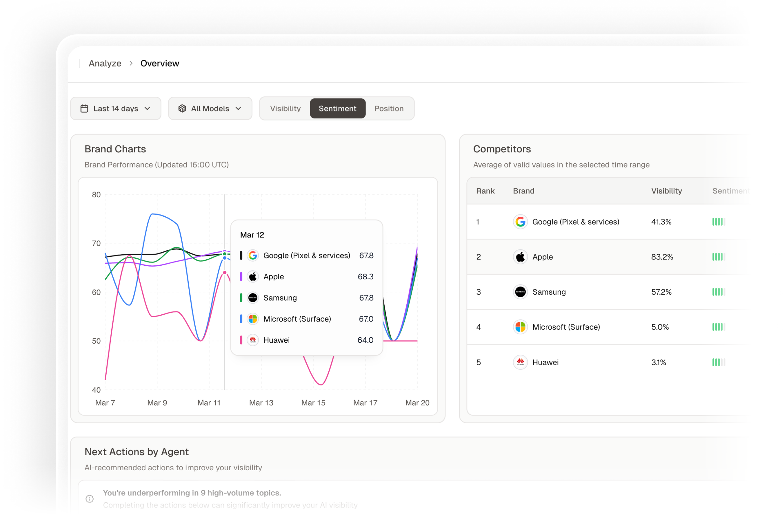The width and height of the screenshot is (784, 532).
Task: Expand the date range chevron
Action: tap(147, 108)
